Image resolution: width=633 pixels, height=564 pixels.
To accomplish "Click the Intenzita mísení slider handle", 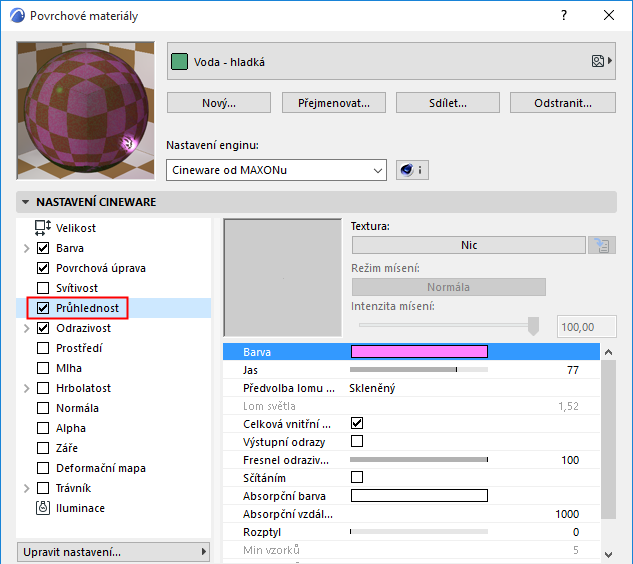I will (533, 326).
